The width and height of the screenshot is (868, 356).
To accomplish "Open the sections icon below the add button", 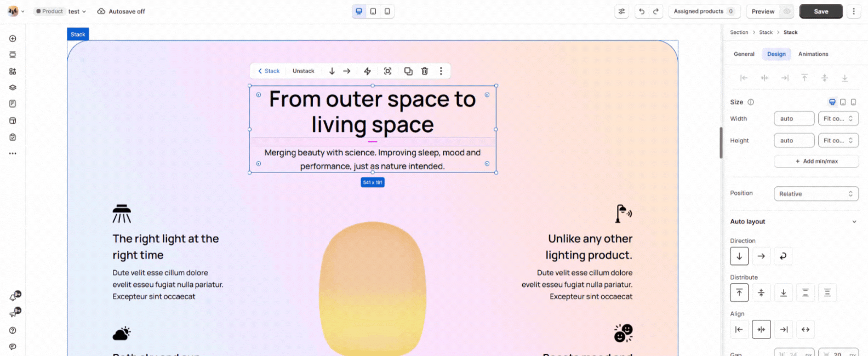I will [x=13, y=55].
